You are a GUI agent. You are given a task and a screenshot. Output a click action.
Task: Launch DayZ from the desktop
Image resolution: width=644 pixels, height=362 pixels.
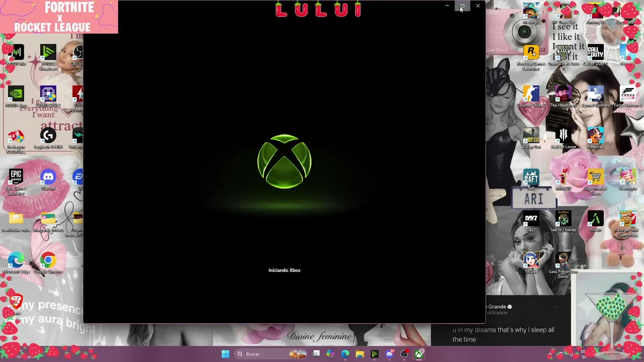coord(531,222)
